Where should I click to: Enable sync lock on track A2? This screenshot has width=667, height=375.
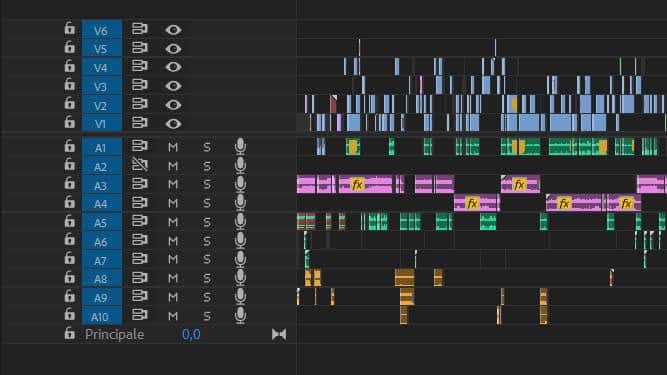coord(140,165)
